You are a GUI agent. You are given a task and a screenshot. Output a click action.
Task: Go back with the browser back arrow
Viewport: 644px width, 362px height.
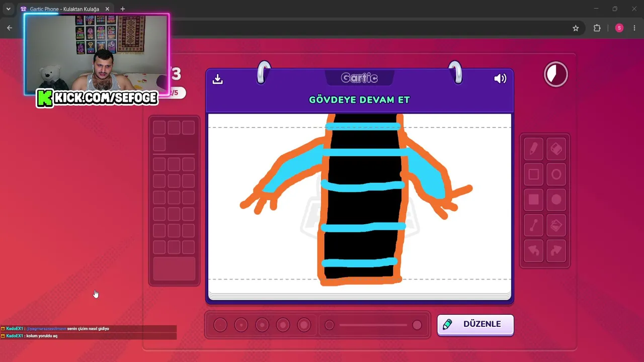coord(10,28)
